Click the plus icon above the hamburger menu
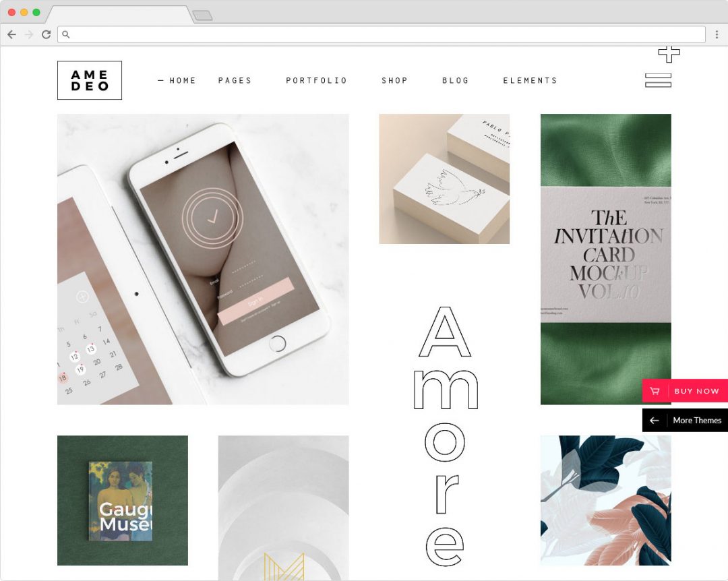 pos(669,54)
